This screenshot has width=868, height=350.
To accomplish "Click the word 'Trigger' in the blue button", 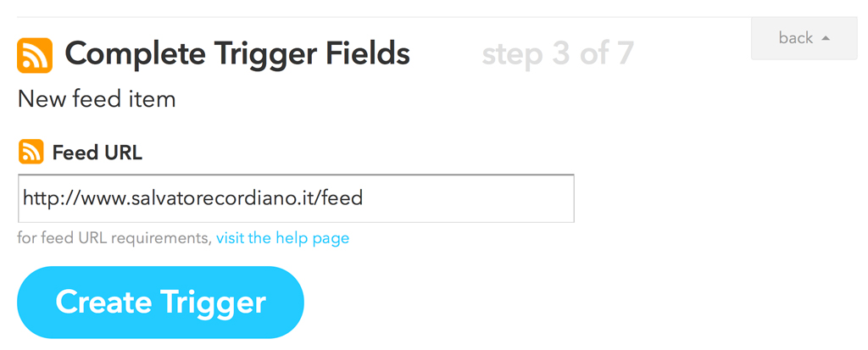I will click(x=214, y=303).
